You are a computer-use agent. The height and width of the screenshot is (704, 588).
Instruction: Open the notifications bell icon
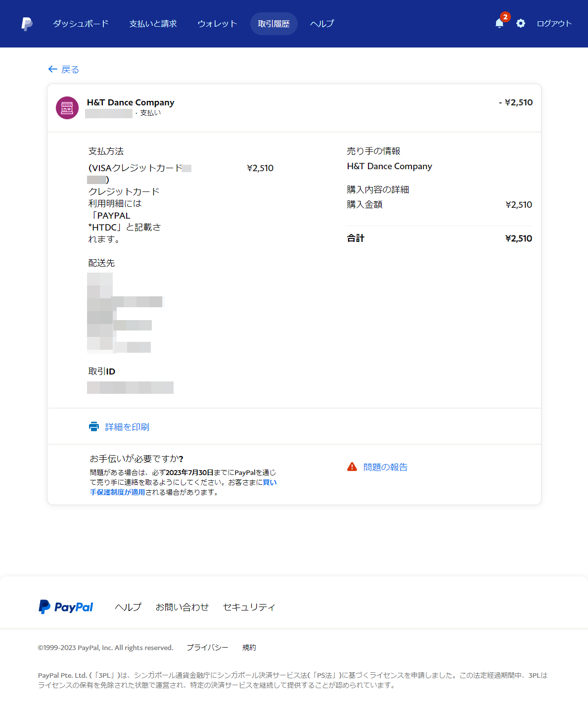(499, 23)
